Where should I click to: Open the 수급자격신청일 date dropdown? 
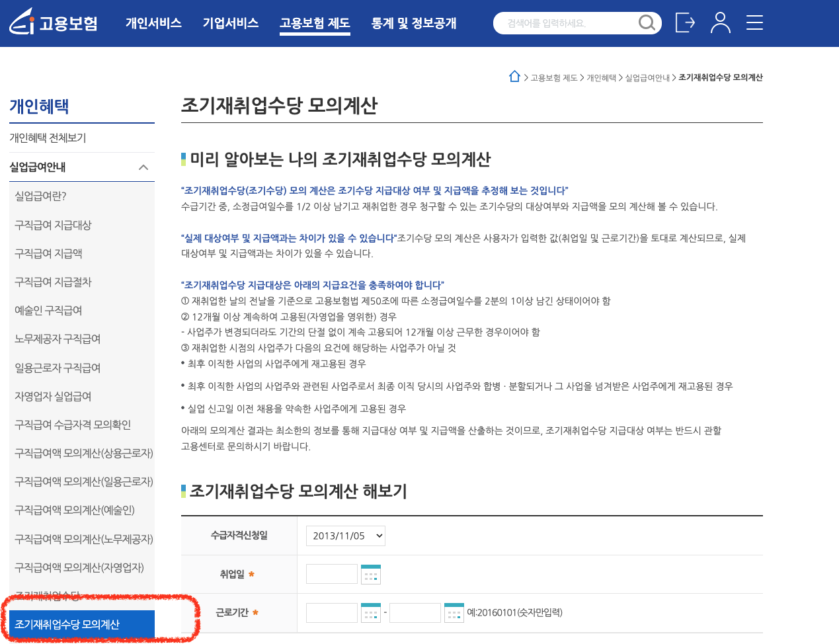coord(345,536)
